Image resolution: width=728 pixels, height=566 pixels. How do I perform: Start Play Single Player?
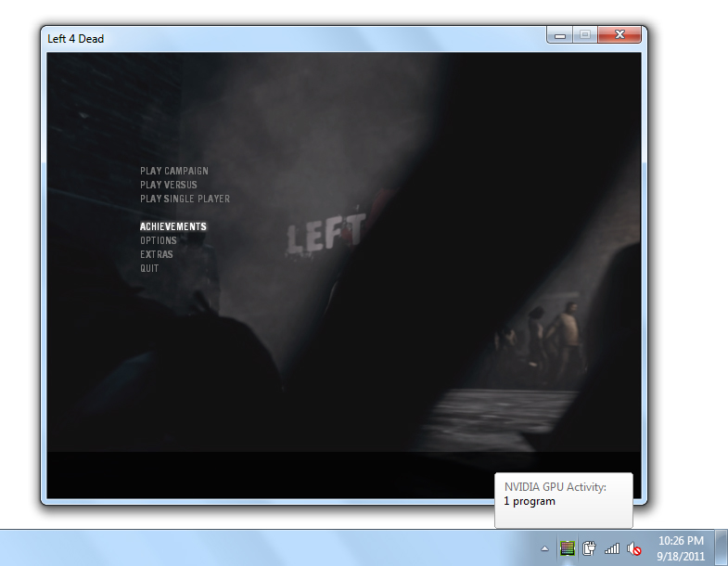point(185,199)
